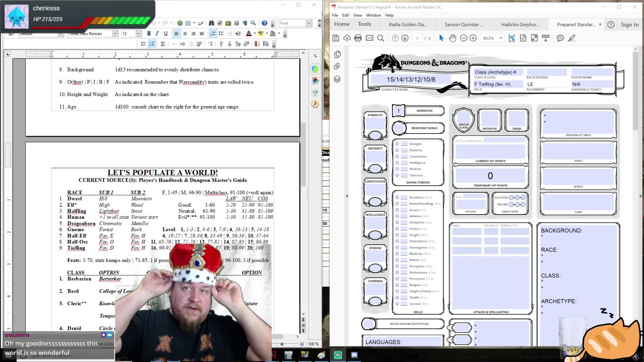Viewport: 644px width, 362px height.
Task: Click the Find text box in Writer
Action: 292,23
